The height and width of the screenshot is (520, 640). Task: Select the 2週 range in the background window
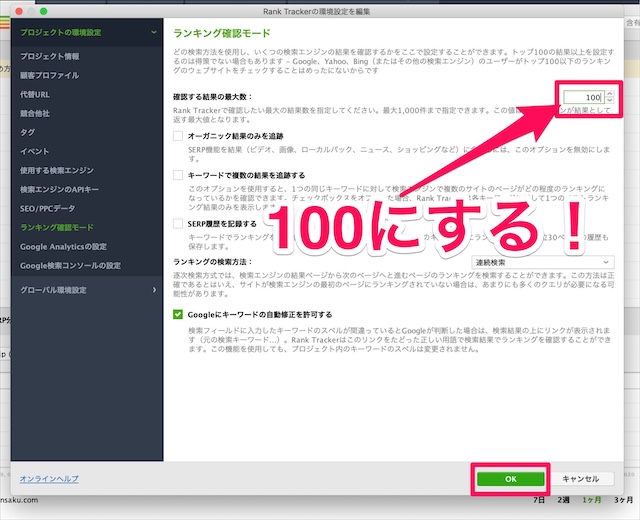pyautogui.click(x=563, y=500)
